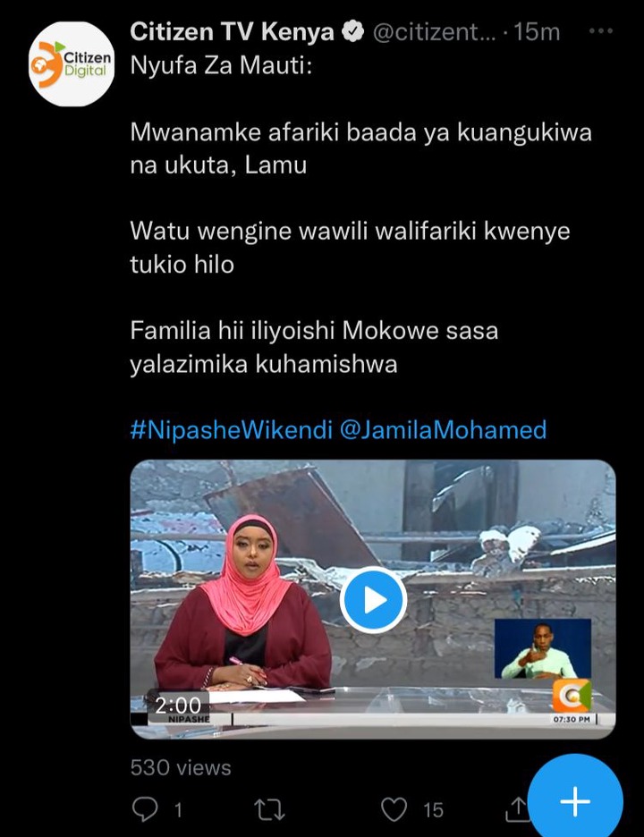Compose a new tweet with the plus button
The image size is (644, 837).
click(x=575, y=800)
